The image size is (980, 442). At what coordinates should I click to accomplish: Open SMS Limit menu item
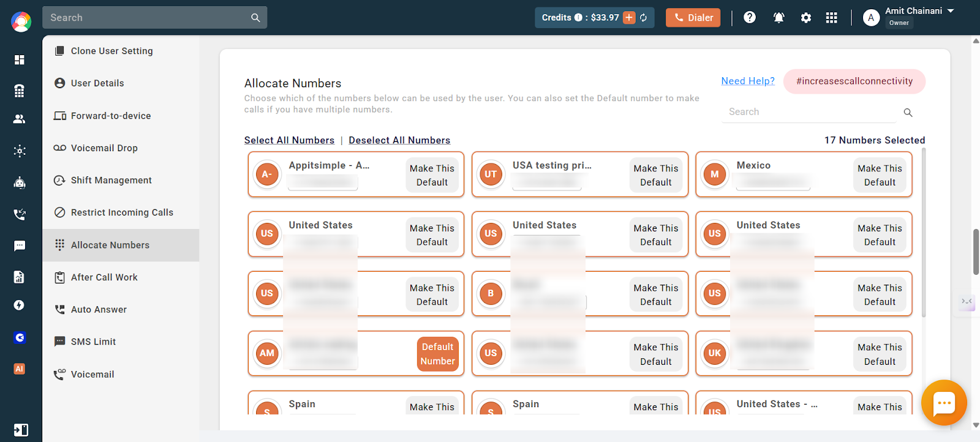121,342
